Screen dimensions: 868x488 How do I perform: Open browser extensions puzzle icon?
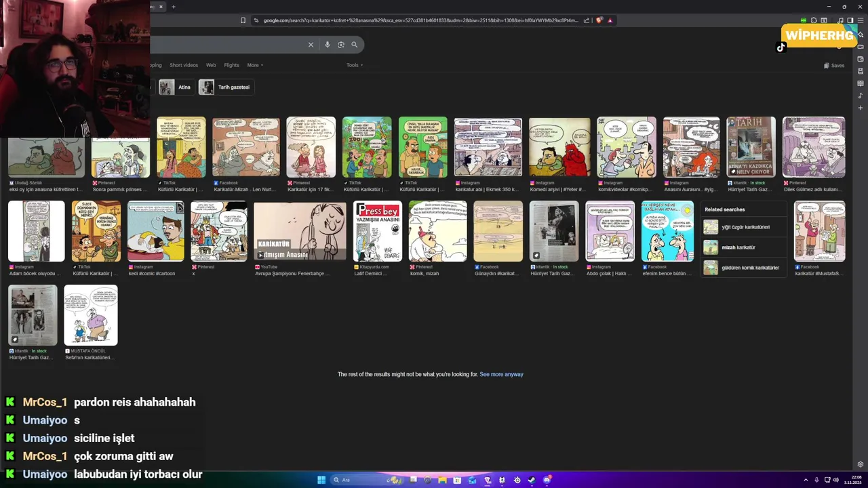click(814, 20)
